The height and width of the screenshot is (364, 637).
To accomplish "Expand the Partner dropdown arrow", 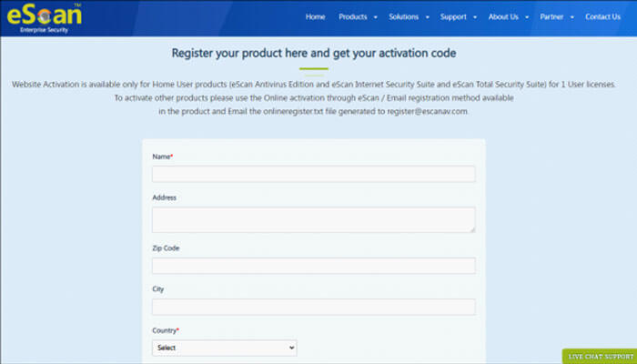I will point(572,17).
